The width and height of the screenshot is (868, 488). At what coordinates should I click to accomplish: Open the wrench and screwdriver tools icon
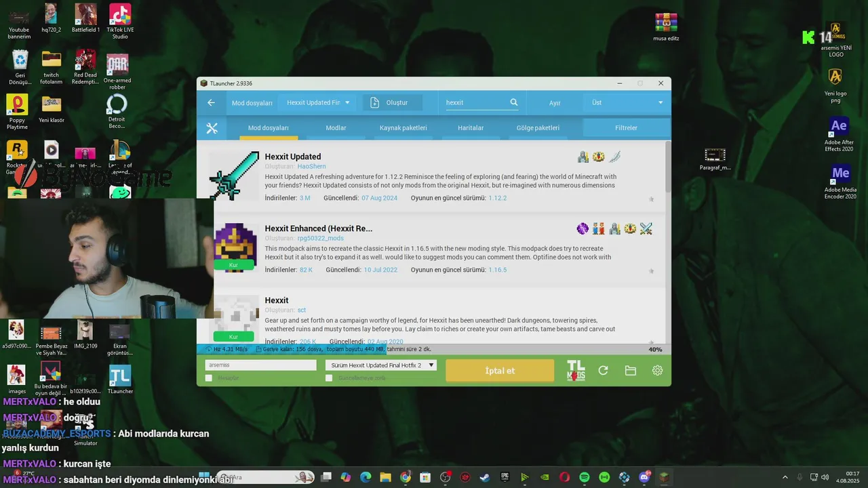[212, 128]
